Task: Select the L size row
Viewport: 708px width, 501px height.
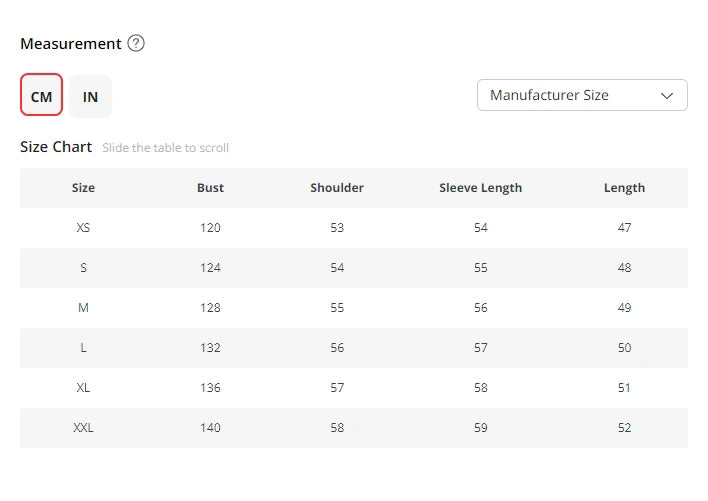Action: pos(83,348)
